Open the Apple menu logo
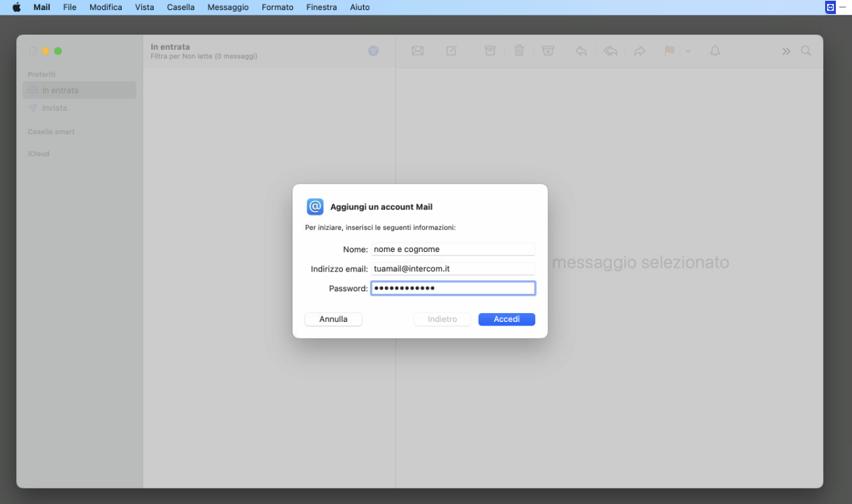 tap(17, 7)
